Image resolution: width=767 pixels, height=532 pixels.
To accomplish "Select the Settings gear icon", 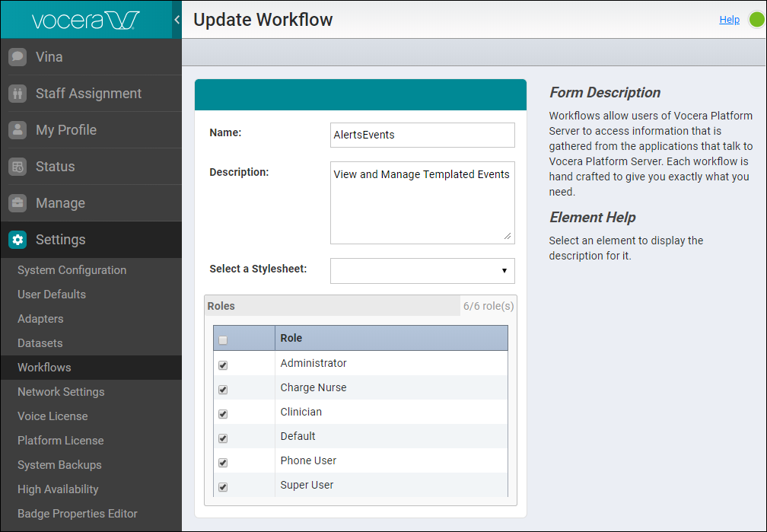I will click(x=17, y=239).
